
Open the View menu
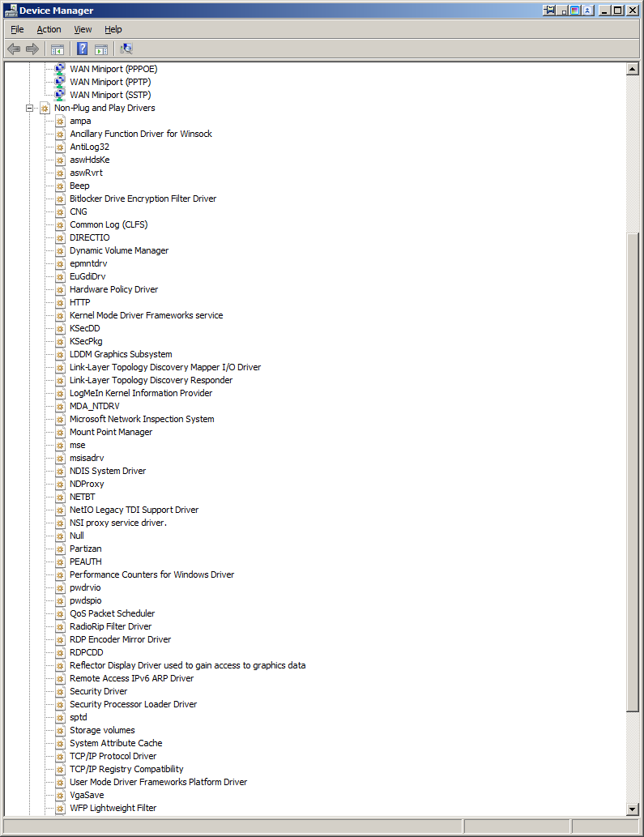click(83, 29)
